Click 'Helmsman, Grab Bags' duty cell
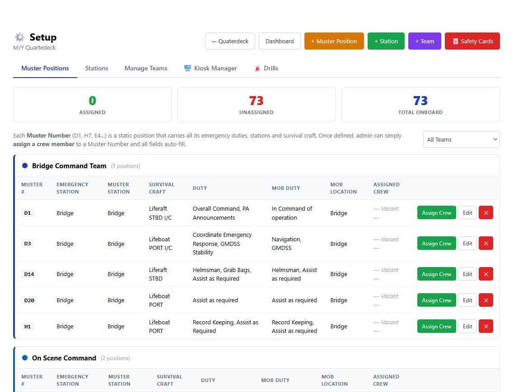532x392 pixels. click(x=222, y=274)
